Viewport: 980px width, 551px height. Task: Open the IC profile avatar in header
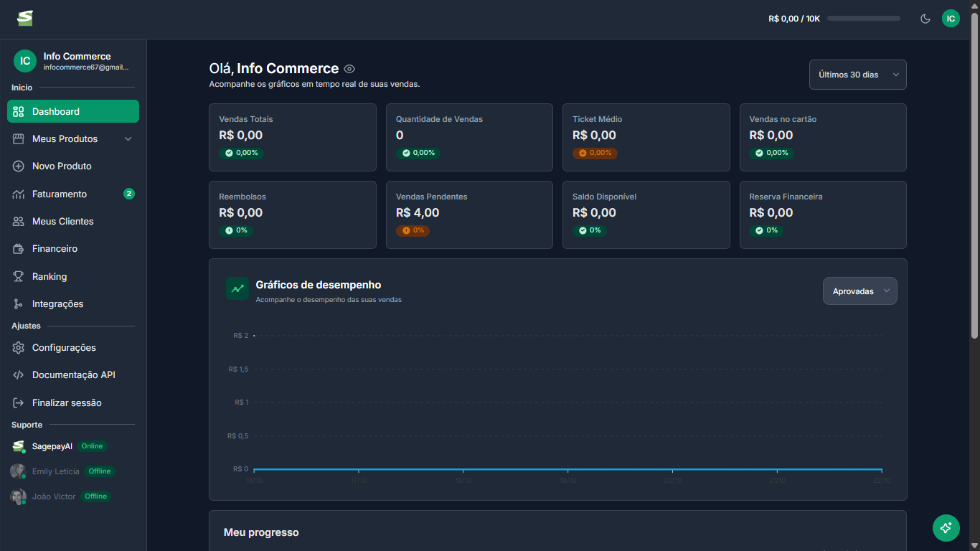(x=951, y=19)
